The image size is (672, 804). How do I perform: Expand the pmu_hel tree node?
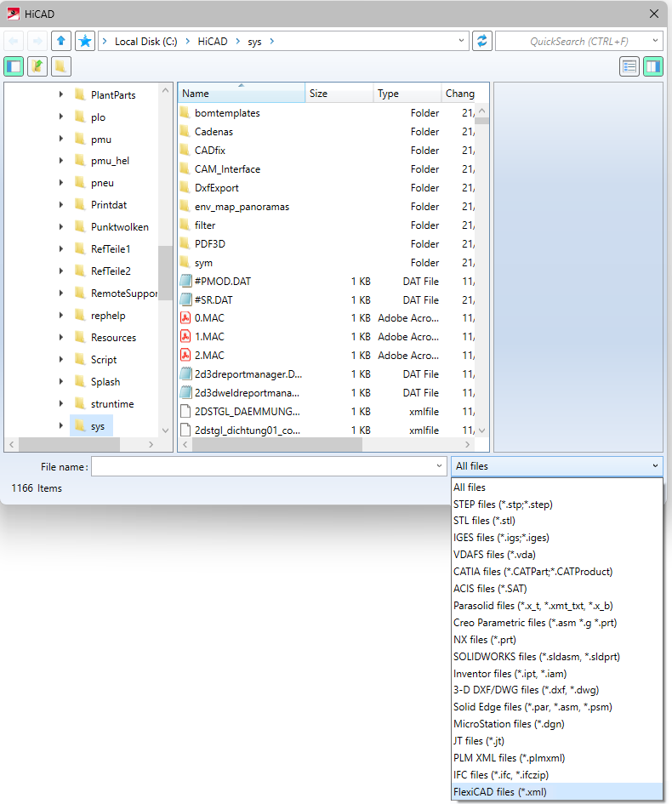(x=61, y=161)
